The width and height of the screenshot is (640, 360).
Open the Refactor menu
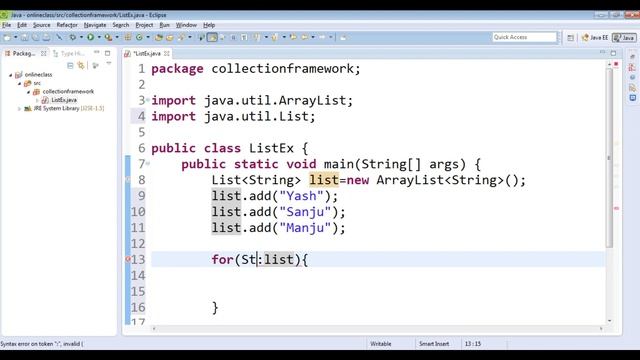(67, 25)
